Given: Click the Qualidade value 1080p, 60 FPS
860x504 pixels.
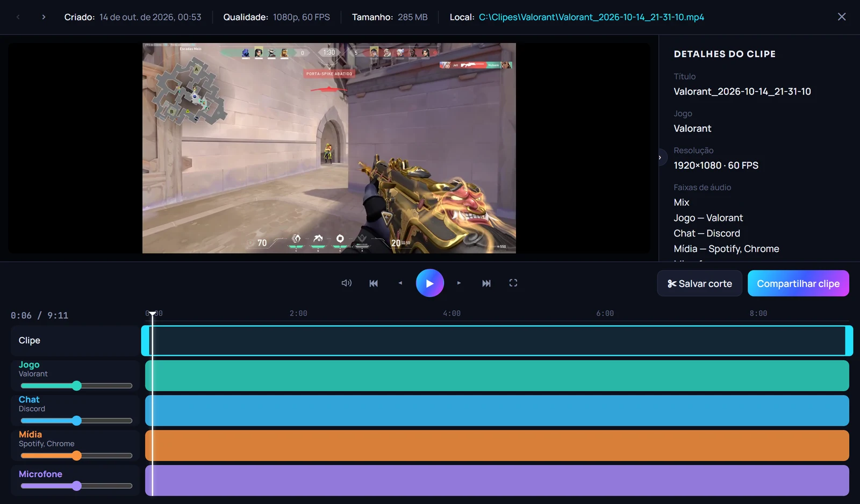Looking at the screenshot, I should pyautogui.click(x=302, y=17).
